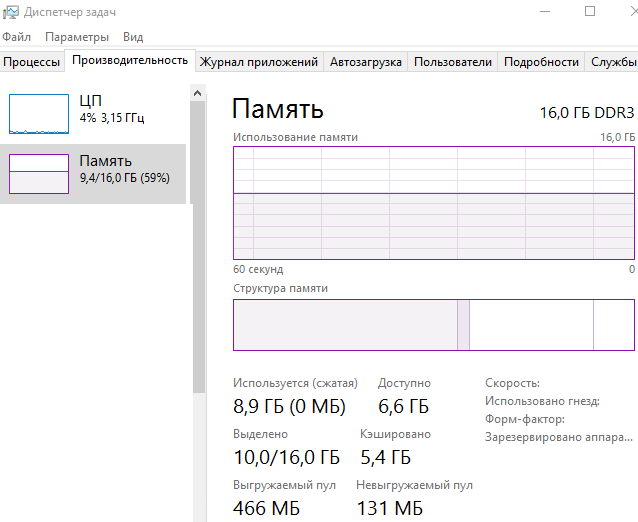This screenshot has width=638, height=522.
Task: Click the ЦП mini graph thumbnail
Action: point(39,114)
